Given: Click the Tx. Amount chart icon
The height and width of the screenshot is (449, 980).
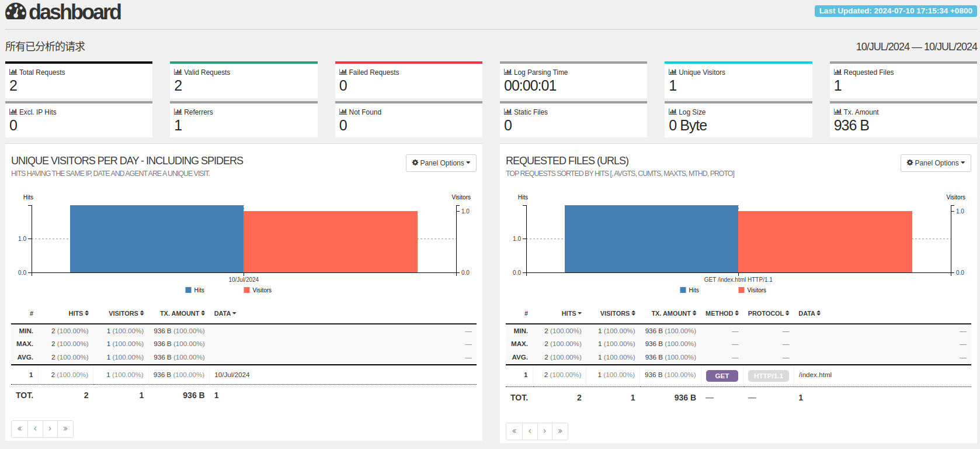Looking at the screenshot, I should click(838, 112).
